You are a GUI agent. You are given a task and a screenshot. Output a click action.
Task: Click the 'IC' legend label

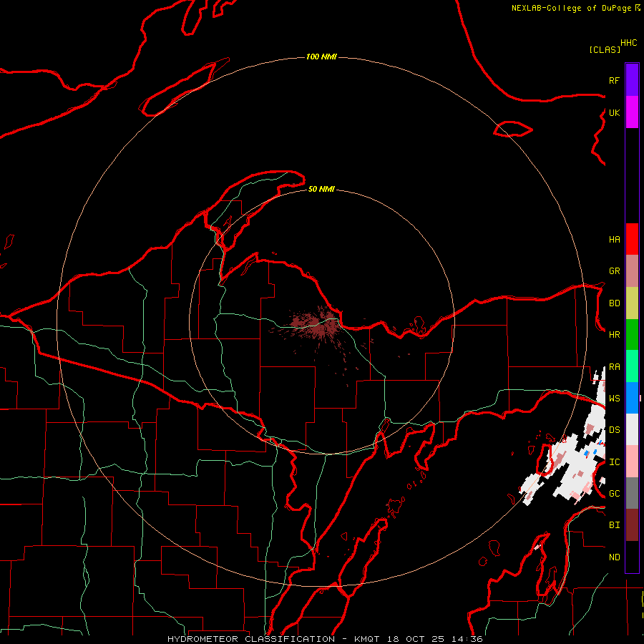[x=614, y=462]
